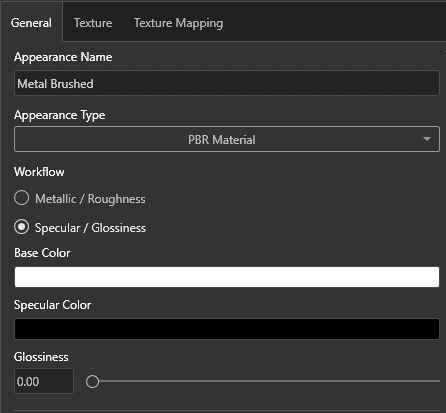Switch to the Texture tab
This screenshot has width=446, height=413.
click(x=93, y=23)
